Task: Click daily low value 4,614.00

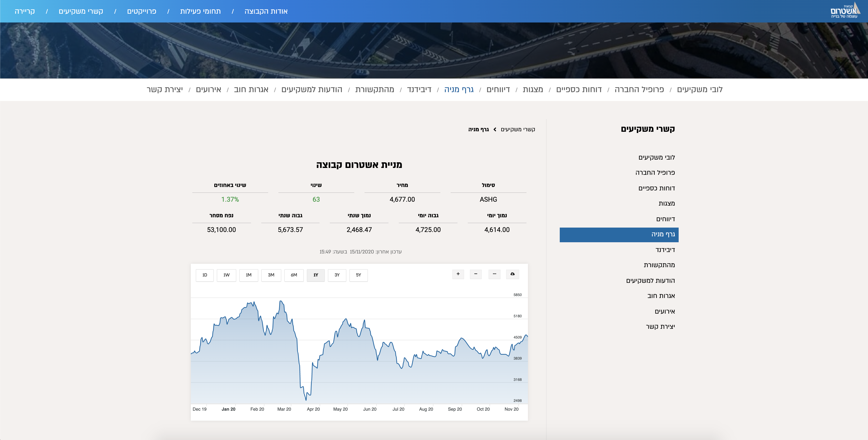Action: tap(497, 230)
